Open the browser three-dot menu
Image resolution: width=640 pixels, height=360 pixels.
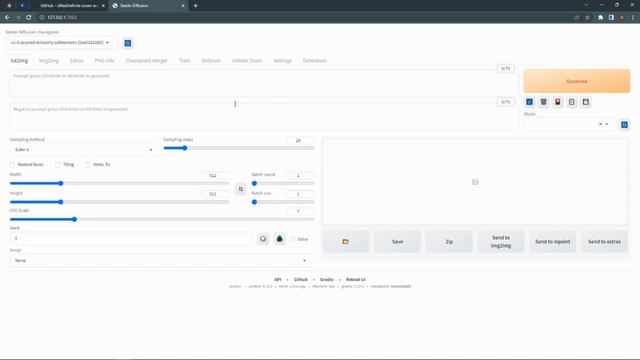pos(633,18)
